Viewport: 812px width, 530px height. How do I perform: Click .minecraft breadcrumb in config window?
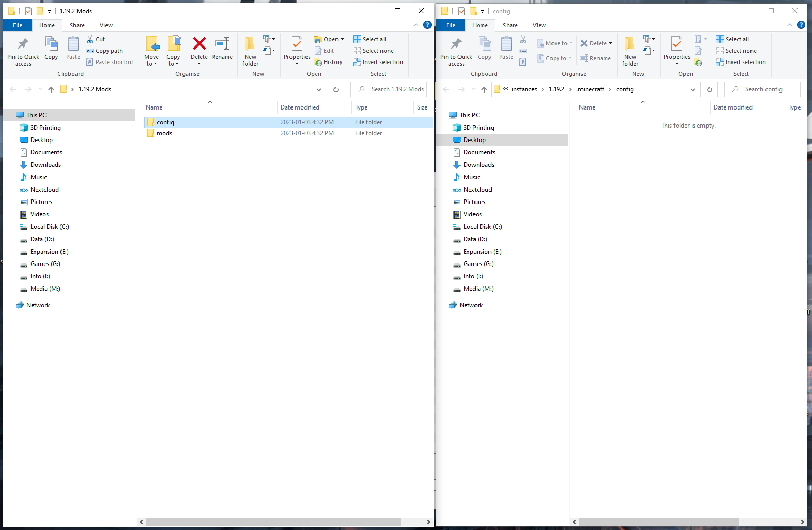[x=590, y=89]
